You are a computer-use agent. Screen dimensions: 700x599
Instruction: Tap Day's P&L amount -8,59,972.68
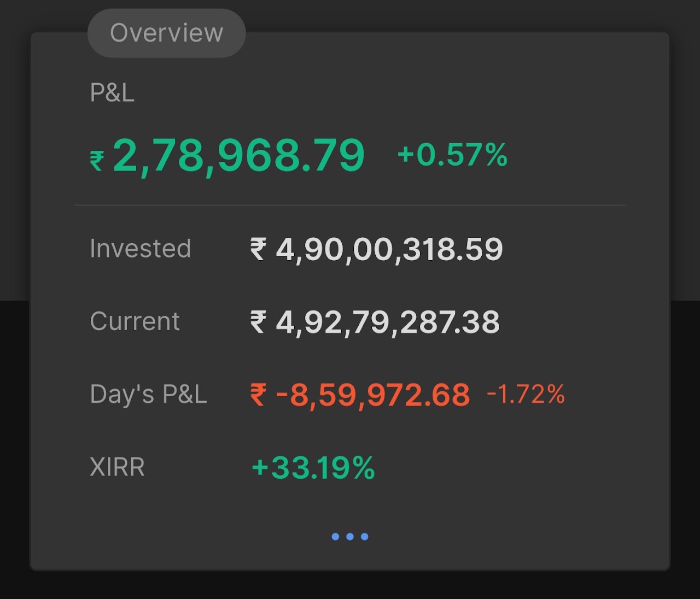coord(373,395)
